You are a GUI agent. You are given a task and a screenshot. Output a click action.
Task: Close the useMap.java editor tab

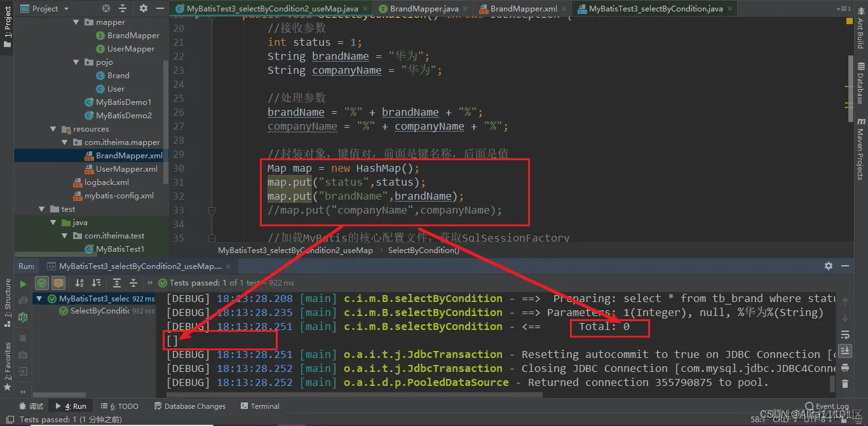[x=365, y=9]
